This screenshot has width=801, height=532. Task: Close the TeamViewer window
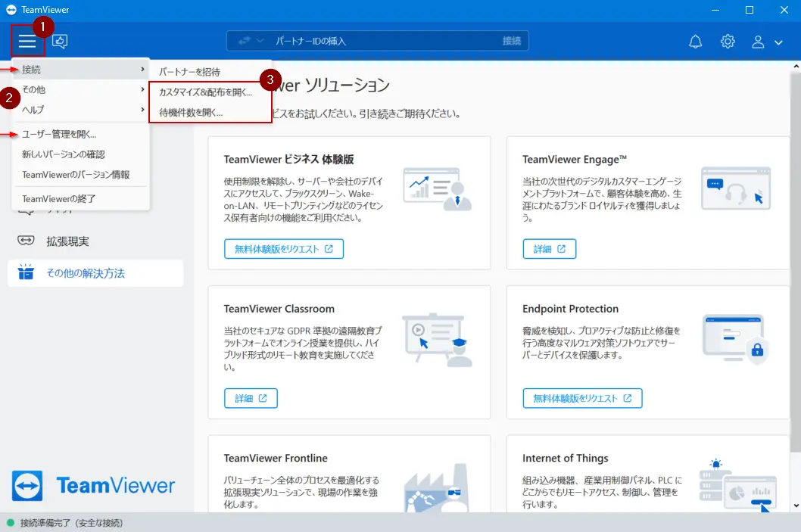tap(784, 10)
